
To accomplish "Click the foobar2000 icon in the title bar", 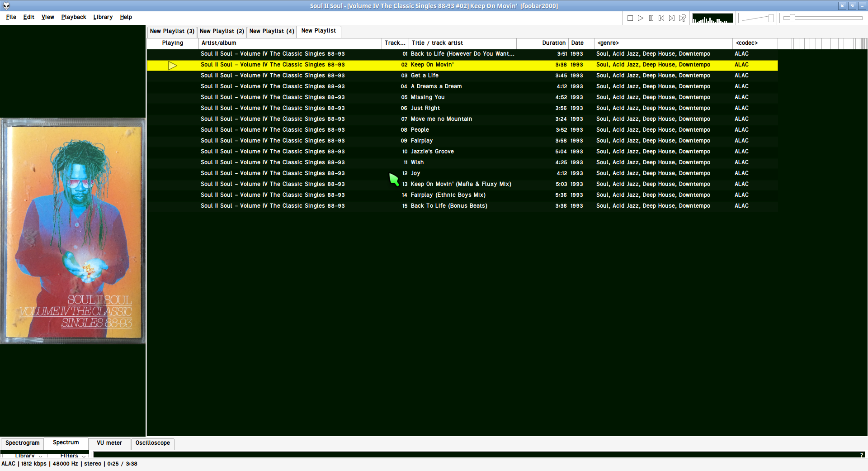I will 6,6.
